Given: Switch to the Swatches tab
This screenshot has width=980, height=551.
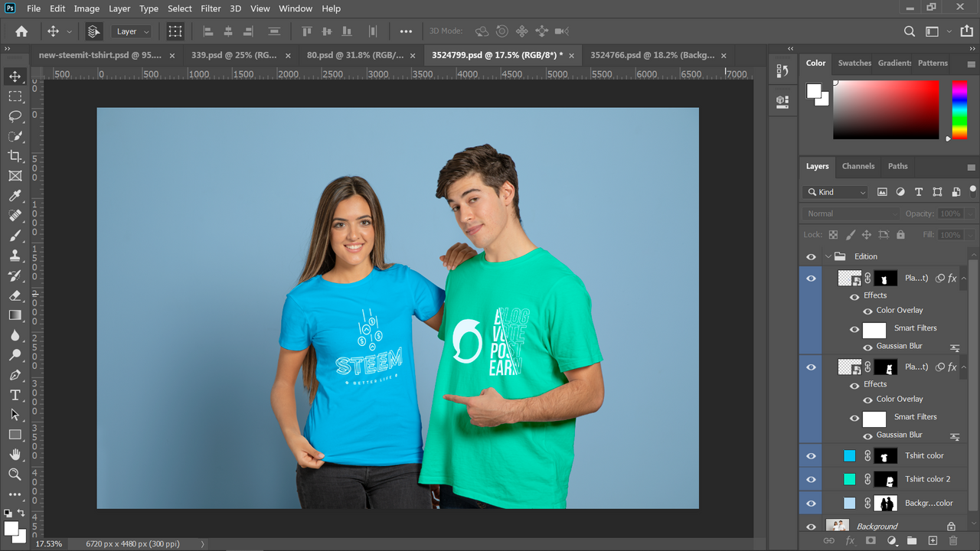Looking at the screenshot, I should coord(854,63).
